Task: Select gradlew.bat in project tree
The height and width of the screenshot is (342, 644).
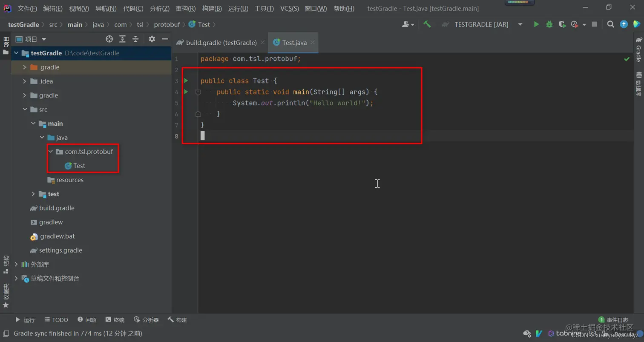Action: click(52, 236)
